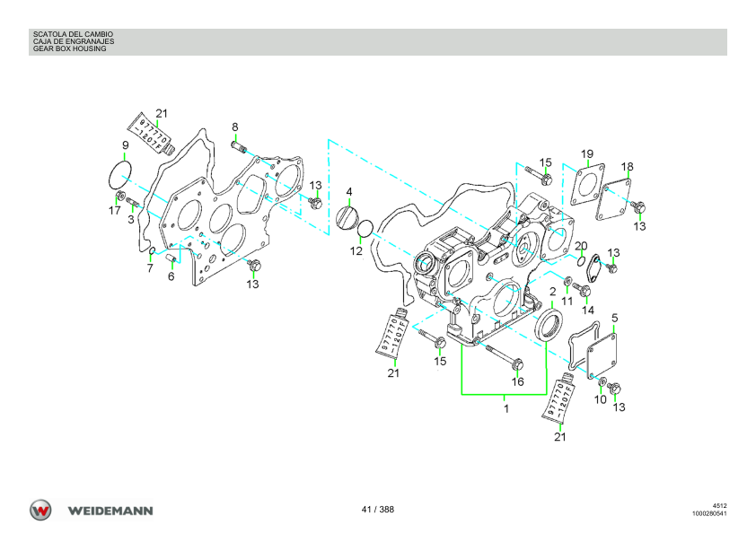The image size is (756, 534).
Task: Click the large O-ring under label 9
Action: point(120,171)
